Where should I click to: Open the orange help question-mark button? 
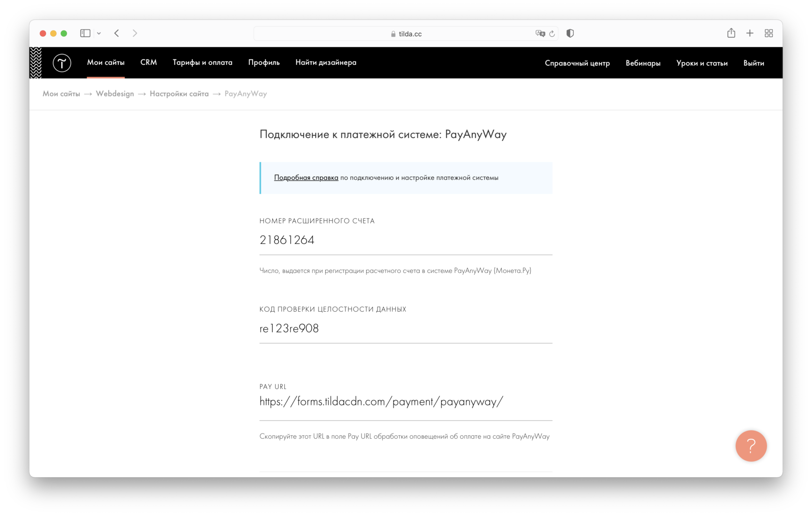[751, 446]
